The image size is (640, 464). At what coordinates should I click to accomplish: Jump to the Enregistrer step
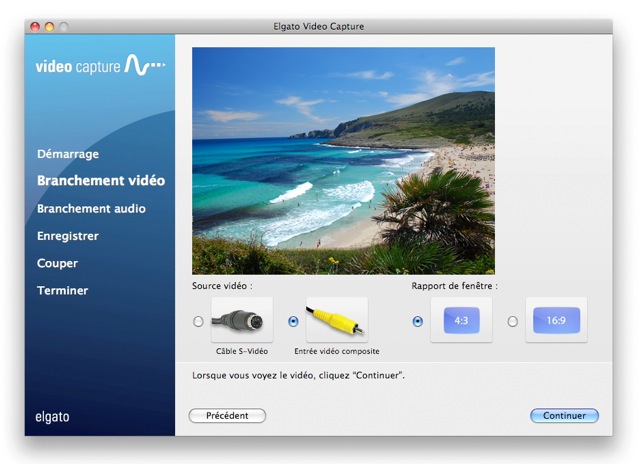point(68,236)
